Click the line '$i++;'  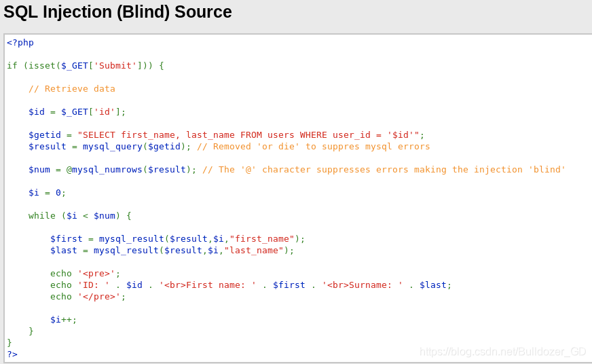pyautogui.click(x=63, y=320)
